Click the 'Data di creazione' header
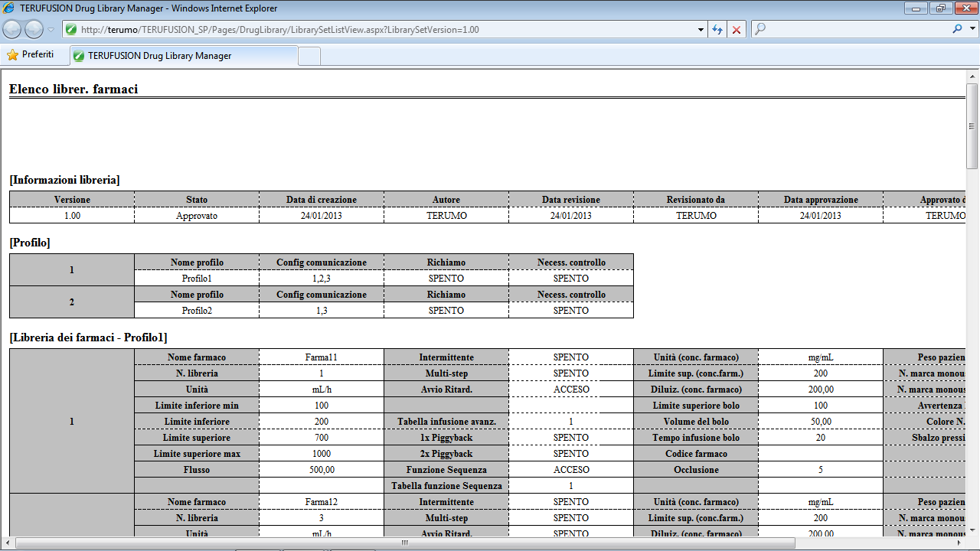Viewport: 980px width, 551px height. [x=322, y=200]
